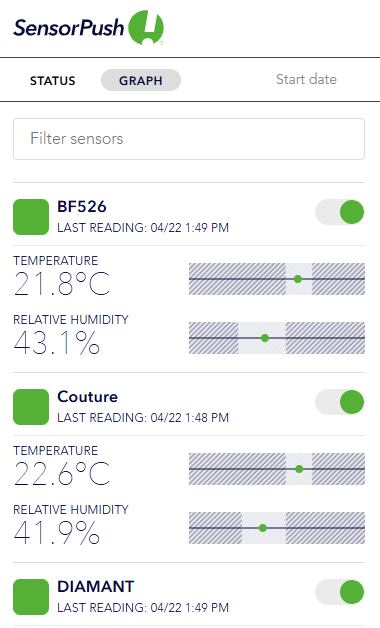Focus the Filter sensors input field
380x628 pixels.
coord(189,139)
